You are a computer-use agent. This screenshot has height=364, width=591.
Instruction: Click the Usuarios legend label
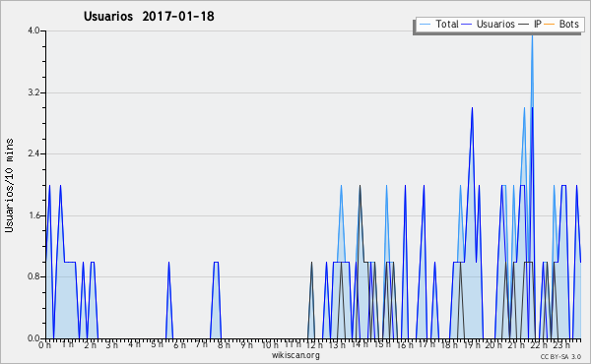495,24
